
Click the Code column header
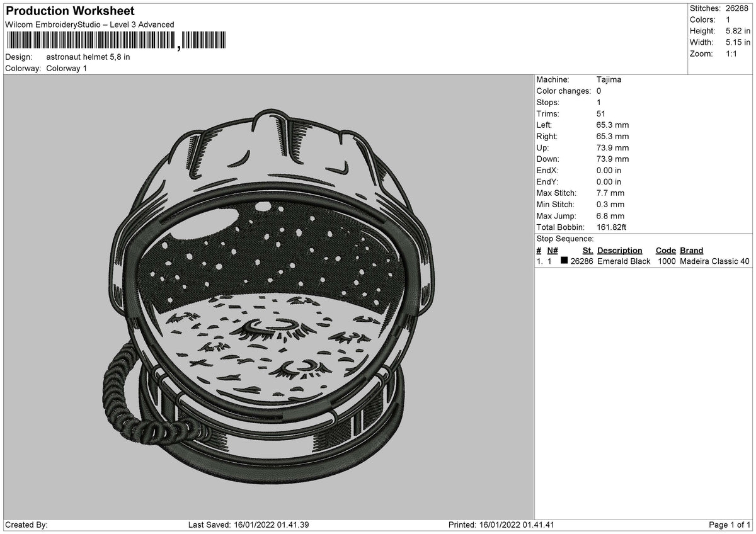tap(666, 251)
